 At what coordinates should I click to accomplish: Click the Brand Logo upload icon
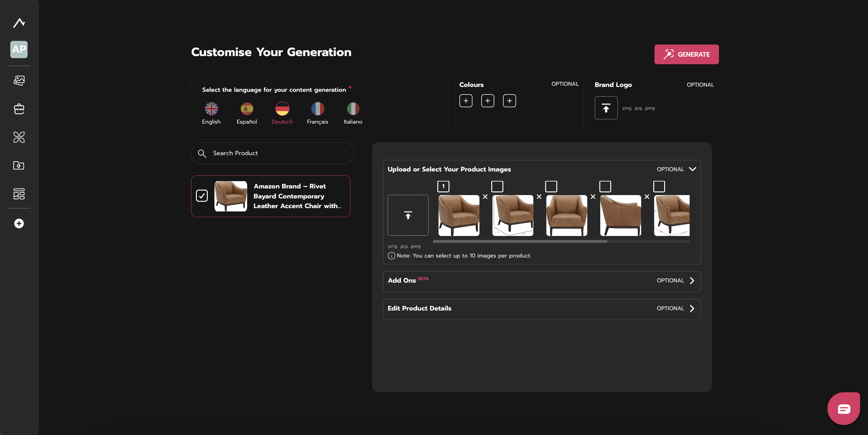pos(606,108)
